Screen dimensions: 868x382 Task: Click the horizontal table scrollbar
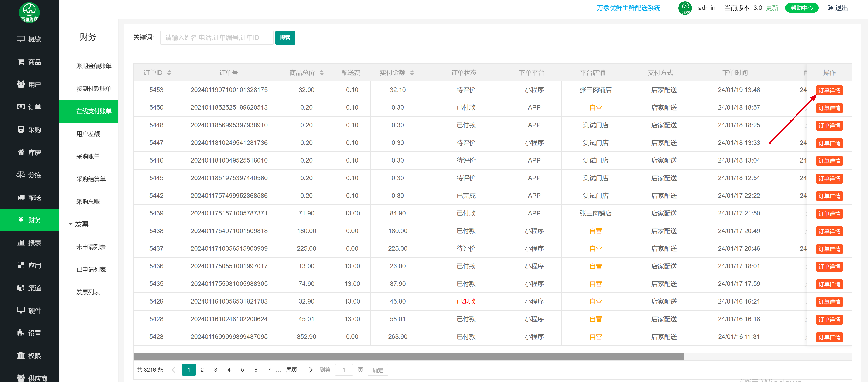pos(408,357)
